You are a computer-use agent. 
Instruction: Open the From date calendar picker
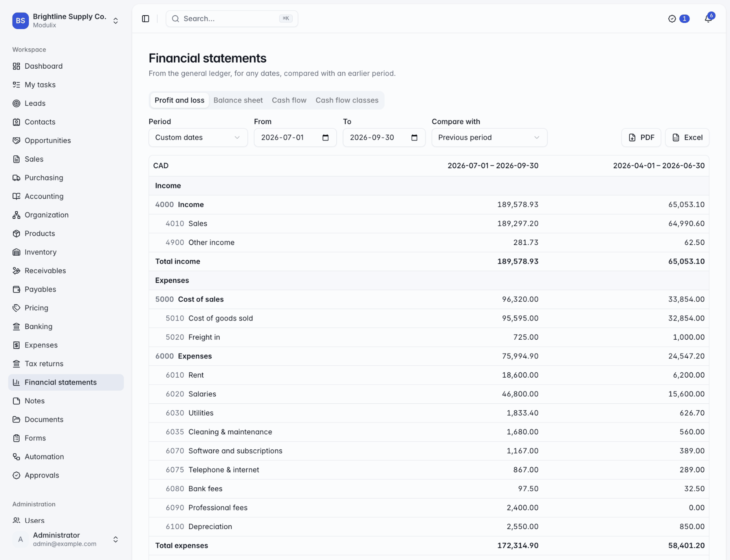coord(325,137)
